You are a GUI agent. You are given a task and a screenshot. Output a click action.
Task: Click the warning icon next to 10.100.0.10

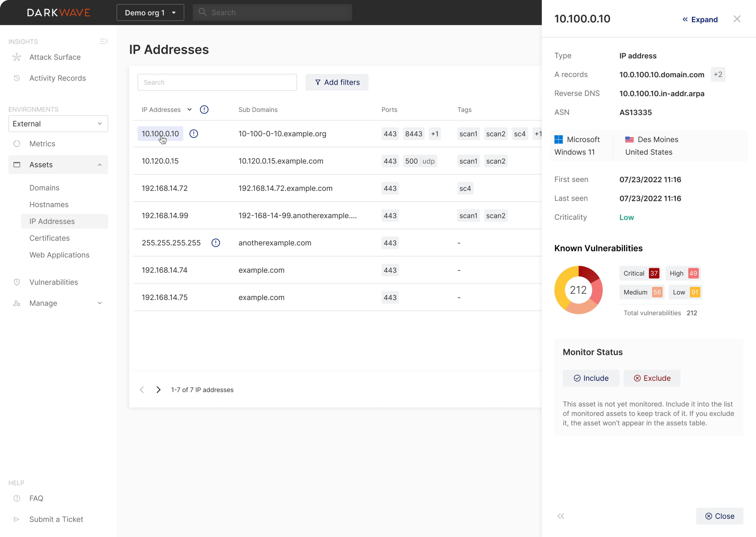click(x=194, y=134)
